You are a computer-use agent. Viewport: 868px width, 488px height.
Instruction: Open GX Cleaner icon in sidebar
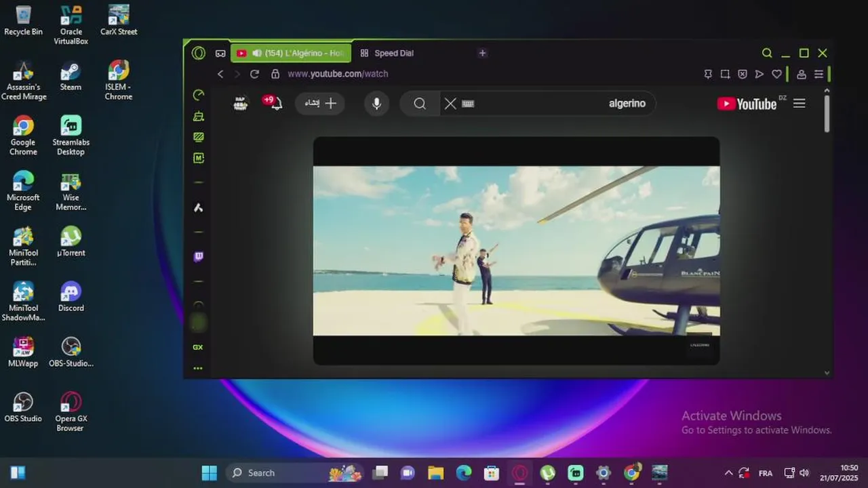point(198,116)
